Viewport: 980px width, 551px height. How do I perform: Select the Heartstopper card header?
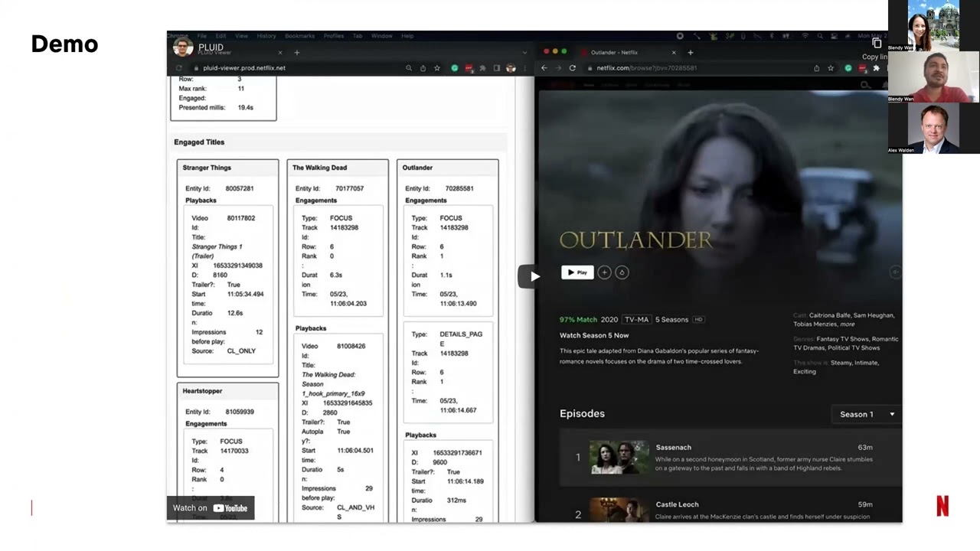coord(227,391)
